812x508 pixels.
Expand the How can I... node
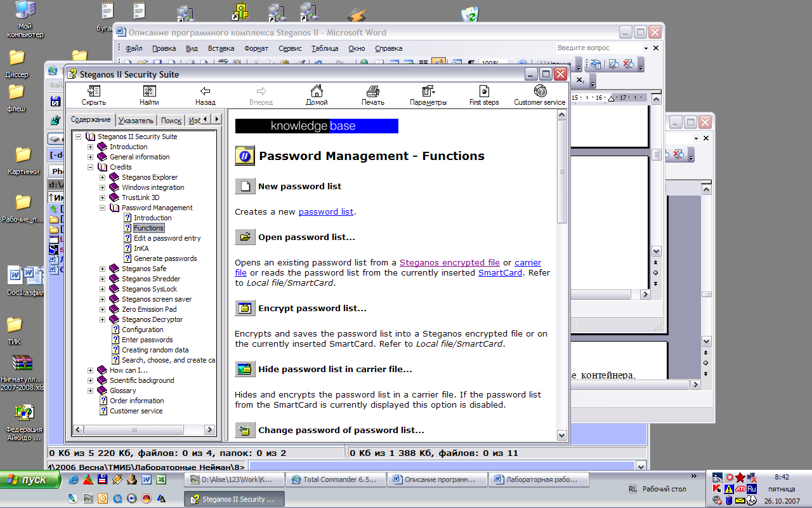click(91, 370)
